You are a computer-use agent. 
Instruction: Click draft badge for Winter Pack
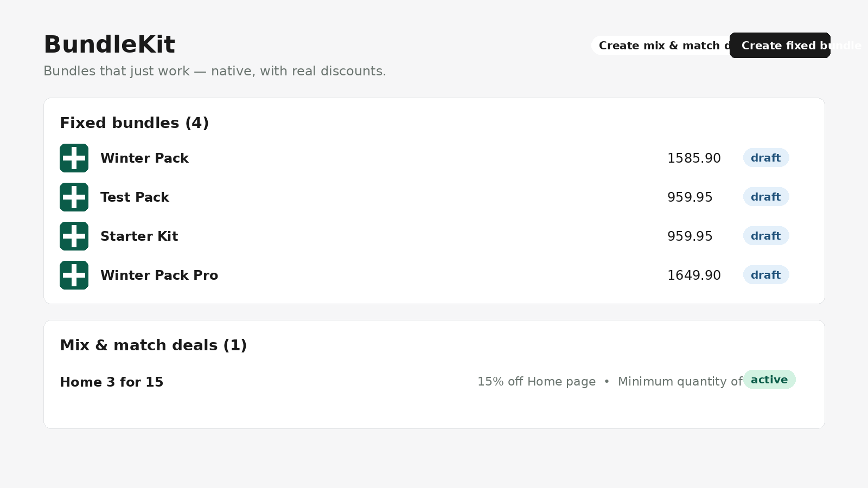pyautogui.click(x=765, y=158)
